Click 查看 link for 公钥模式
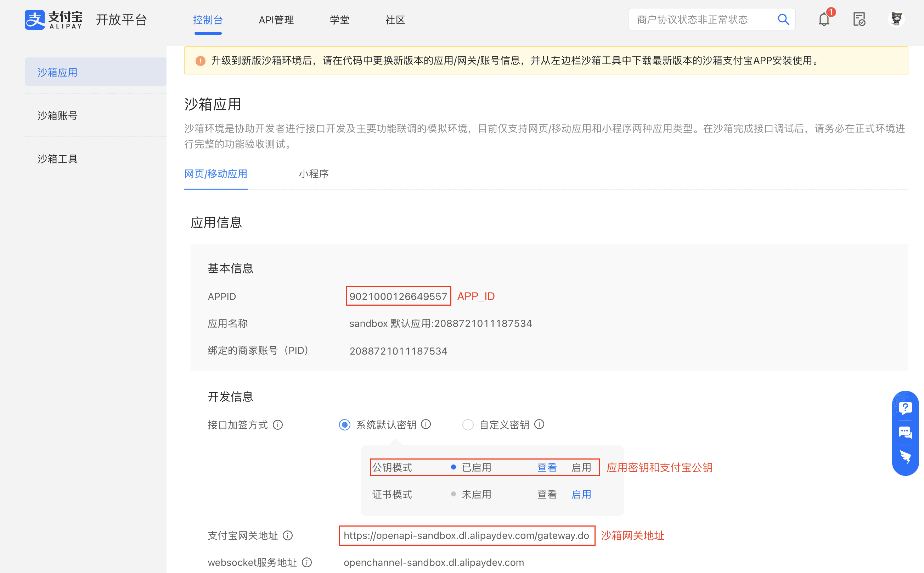The image size is (924, 573). click(547, 467)
